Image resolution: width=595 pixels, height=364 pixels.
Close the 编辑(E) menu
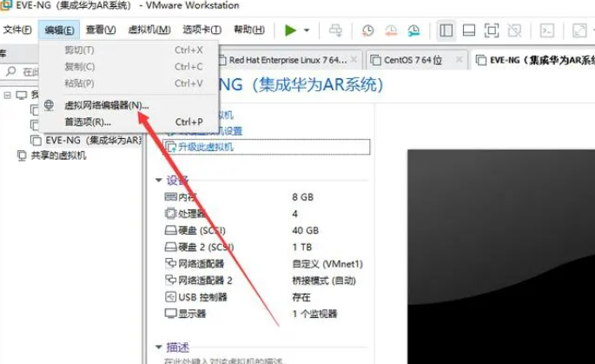59,30
